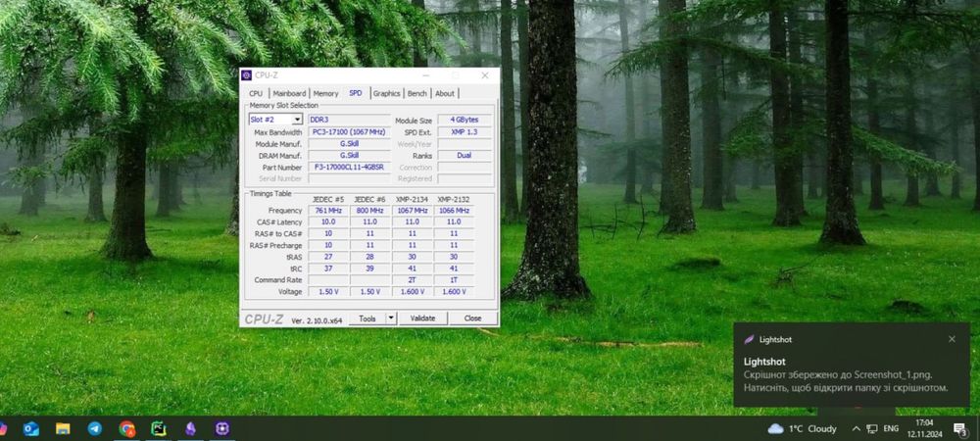Click the 1.600 V voltage under XMP-2134
980x441 pixels.
pos(412,292)
